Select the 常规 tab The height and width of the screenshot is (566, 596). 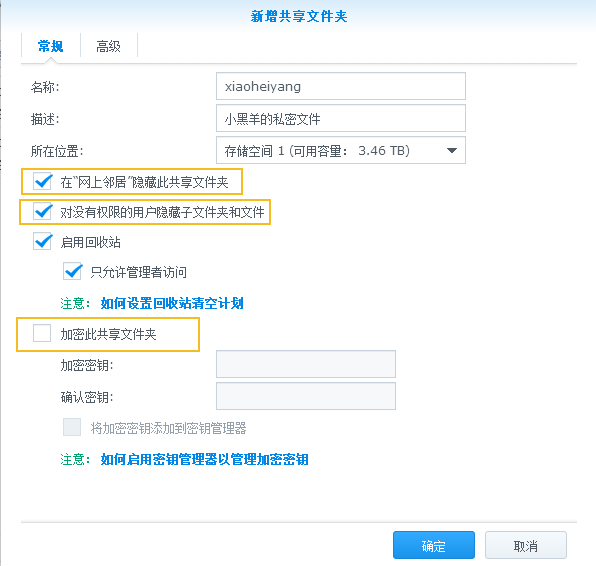pos(51,46)
